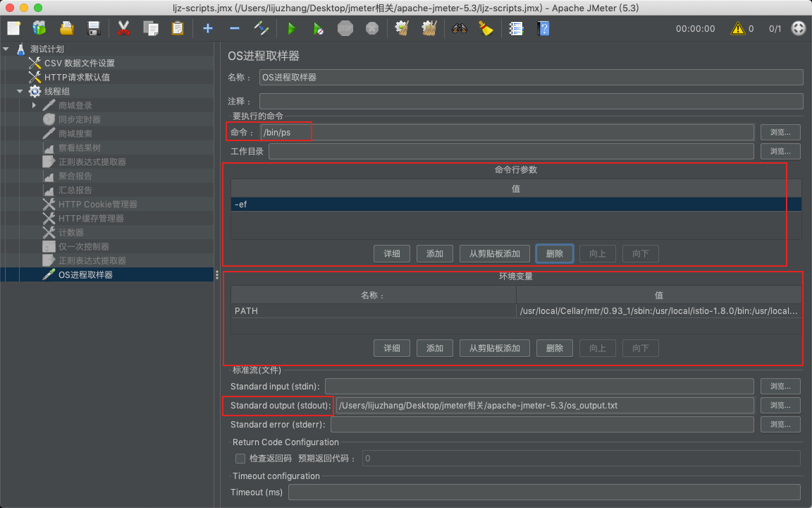Viewport: 812px width, 508px height.
Task: Click the Stop test icon
Action: click(x=345, y=28)
